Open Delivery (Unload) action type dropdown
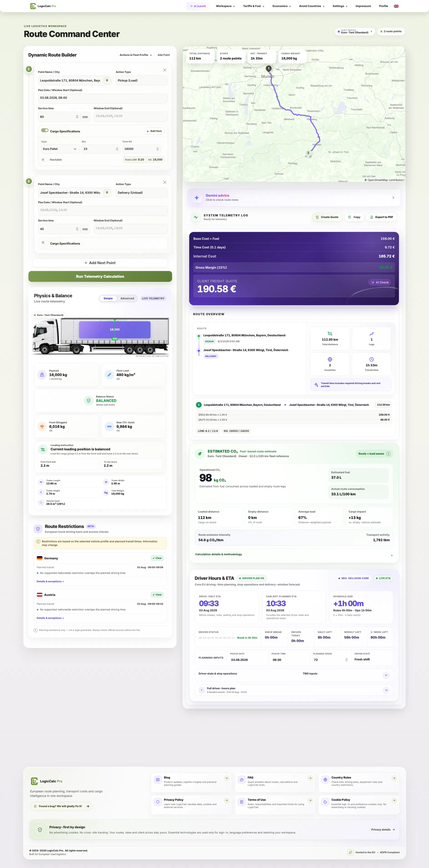 (142, 193)
